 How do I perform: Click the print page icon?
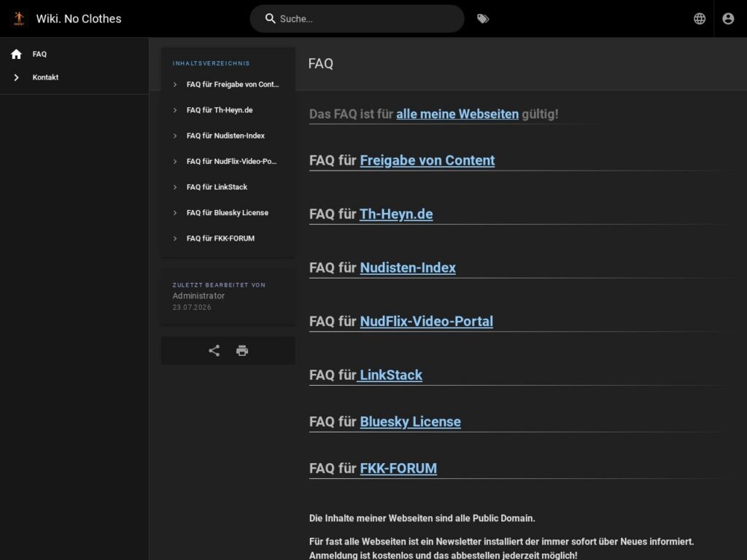(x=242, y=351)
